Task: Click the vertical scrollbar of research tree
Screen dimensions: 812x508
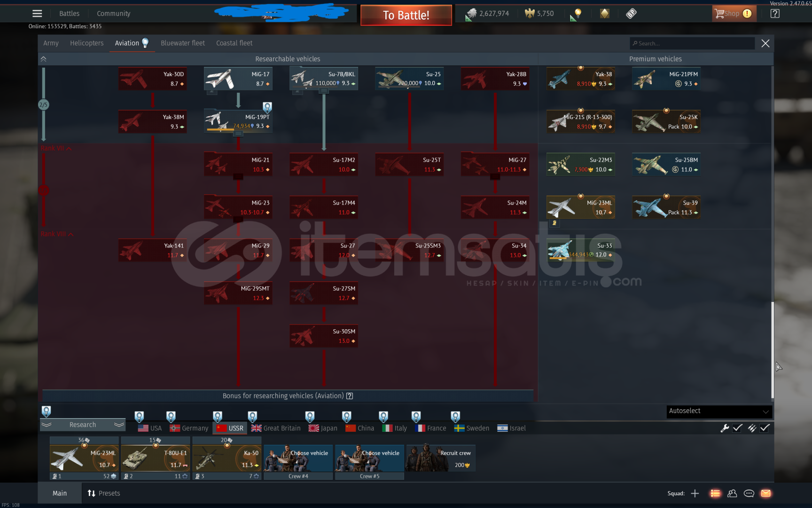Action: point(773,349)
